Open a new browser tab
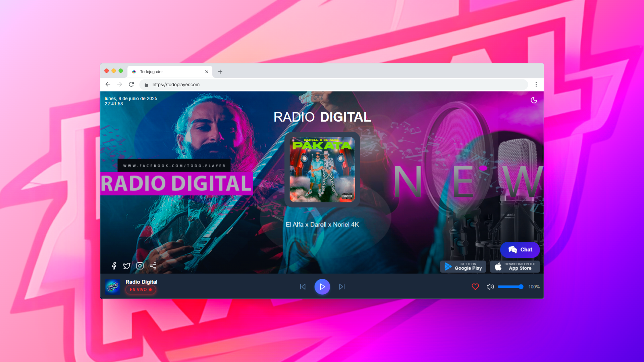 [220, 72]
